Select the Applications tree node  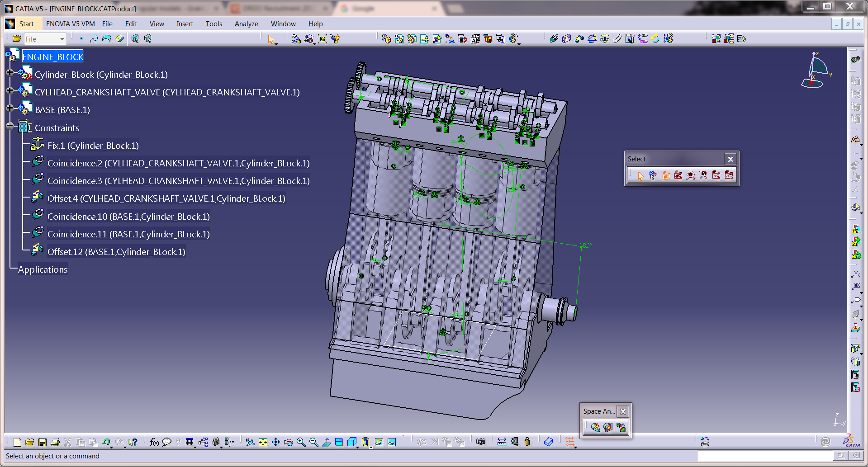[x=43, y=269]
